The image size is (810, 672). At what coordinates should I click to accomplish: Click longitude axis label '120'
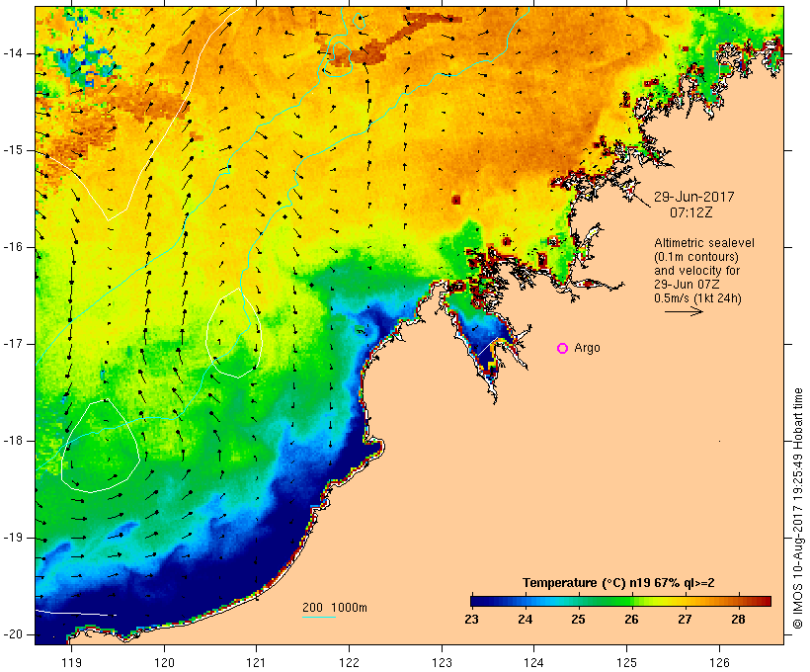pos(164,662)
